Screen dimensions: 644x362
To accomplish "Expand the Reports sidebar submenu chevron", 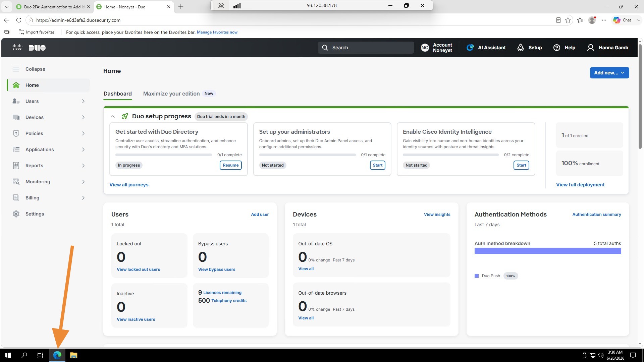I will [83, 166].
